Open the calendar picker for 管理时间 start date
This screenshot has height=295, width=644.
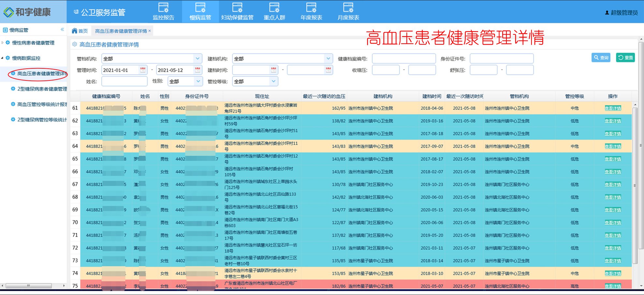click(142, 70)
